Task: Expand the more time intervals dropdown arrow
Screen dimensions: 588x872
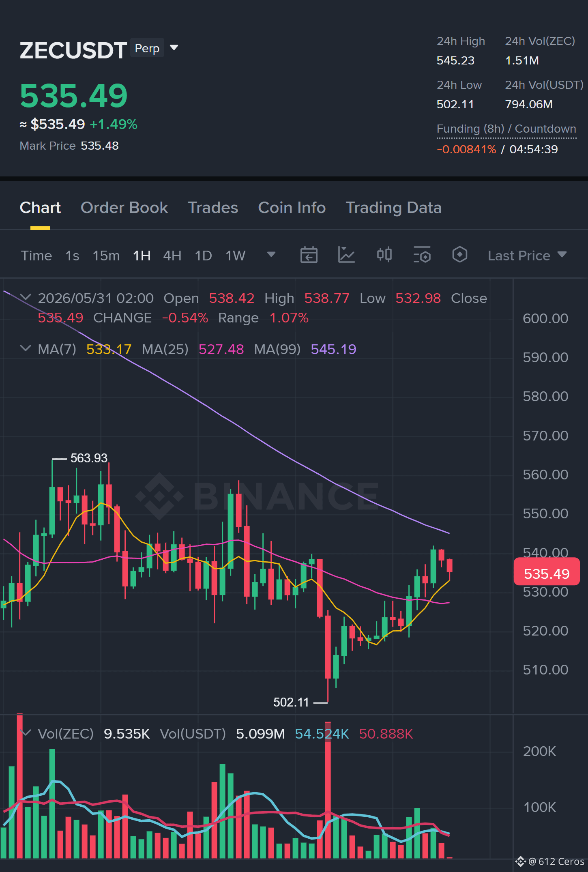Action: click(271, 255)
